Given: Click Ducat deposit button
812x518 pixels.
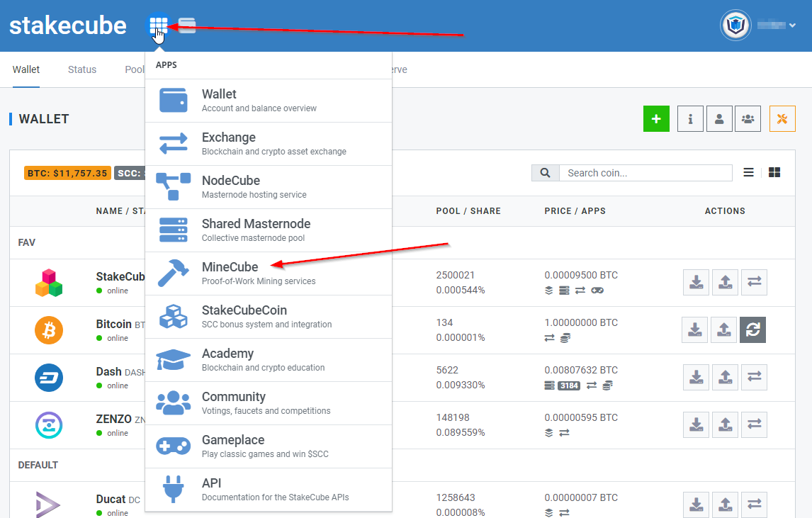Looking at the screenshot, I should pos(696,505).
